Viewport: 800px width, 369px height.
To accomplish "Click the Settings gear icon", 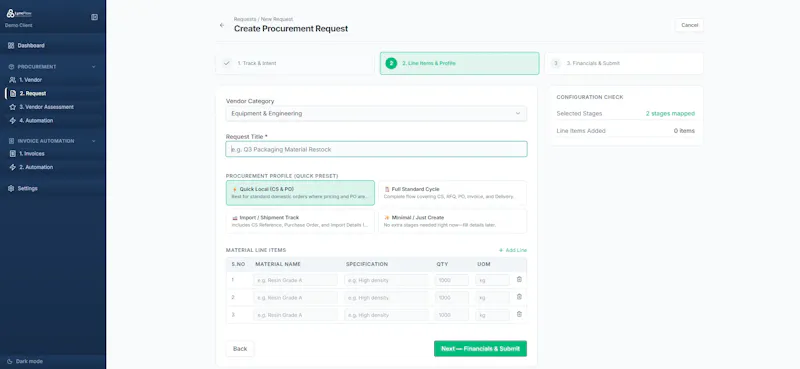I will (x=11, y=188).
